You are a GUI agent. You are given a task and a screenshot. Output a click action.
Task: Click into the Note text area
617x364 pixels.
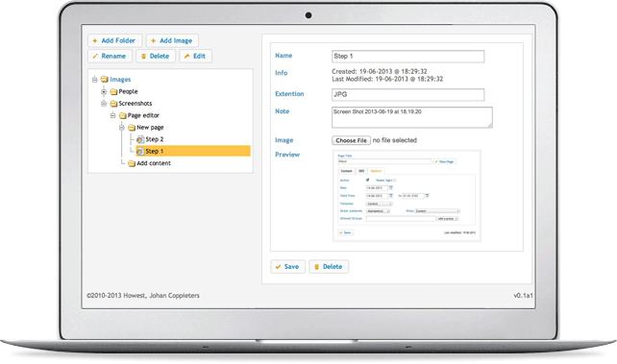(x=412, y=117)
